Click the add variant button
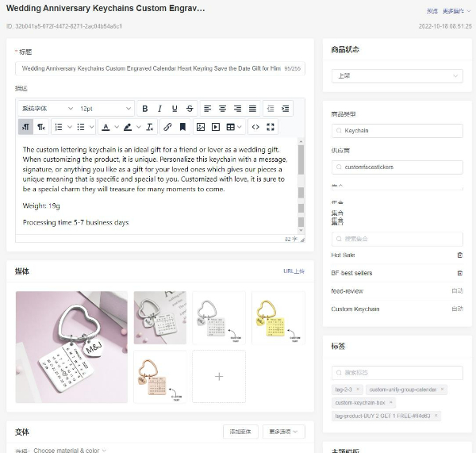This screenshot has width=476, height=453. pos(240,432)
